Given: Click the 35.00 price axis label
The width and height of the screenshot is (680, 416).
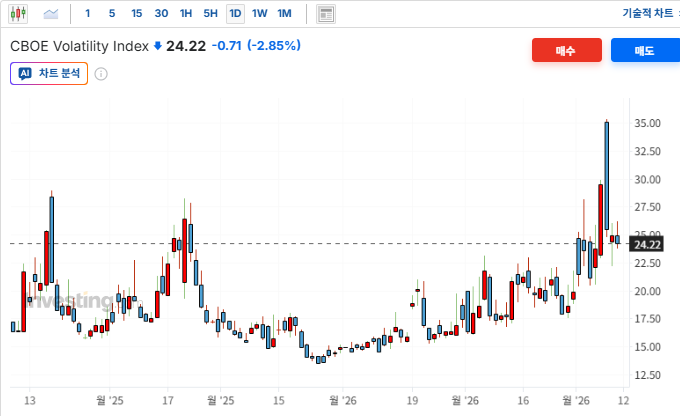Looking at the screenshot, I should [647, 123].
